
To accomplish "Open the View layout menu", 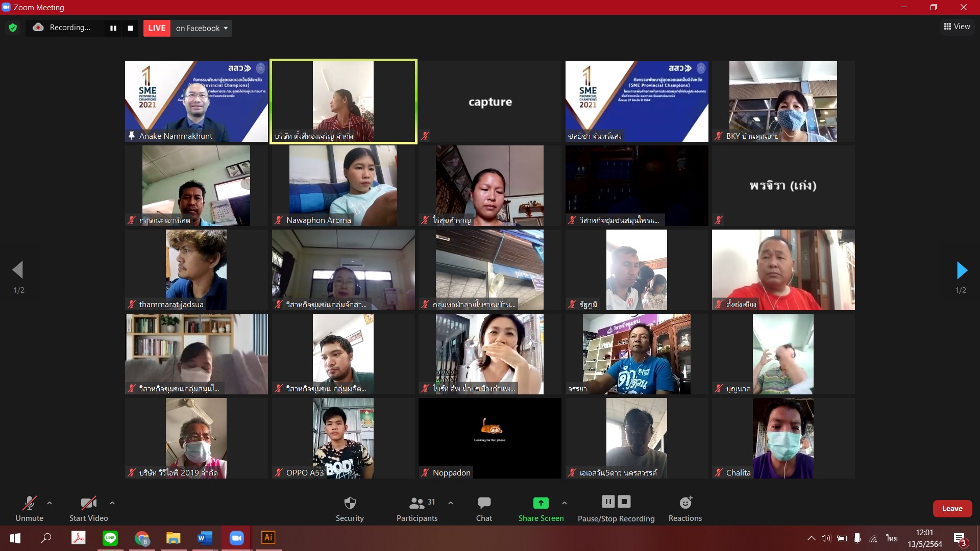I will click(957, 27).
